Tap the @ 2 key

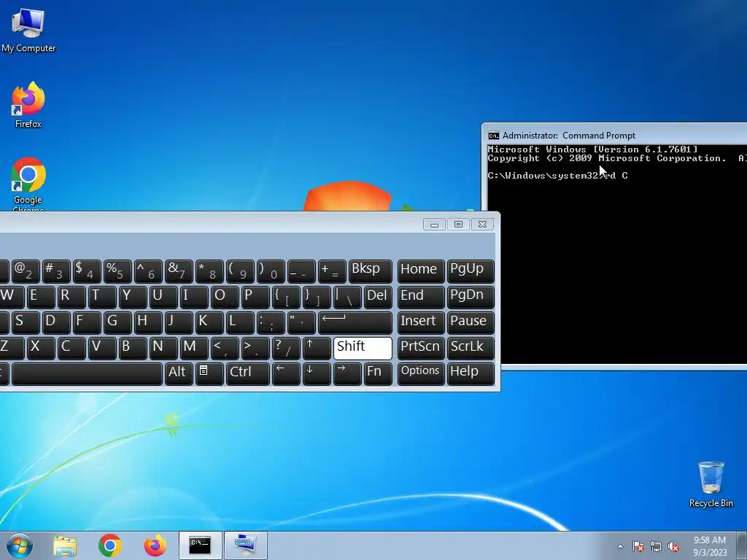point(26,271)
